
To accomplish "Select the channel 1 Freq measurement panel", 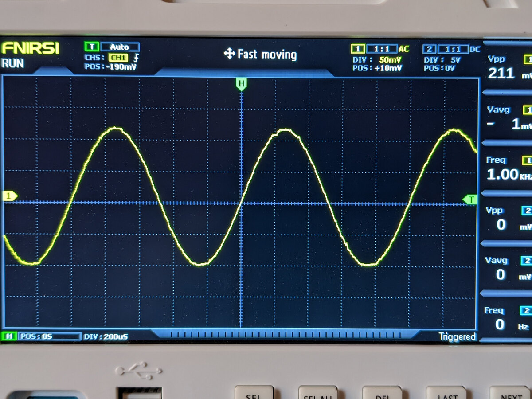I will pyautogui.click(x=506, y=169).
